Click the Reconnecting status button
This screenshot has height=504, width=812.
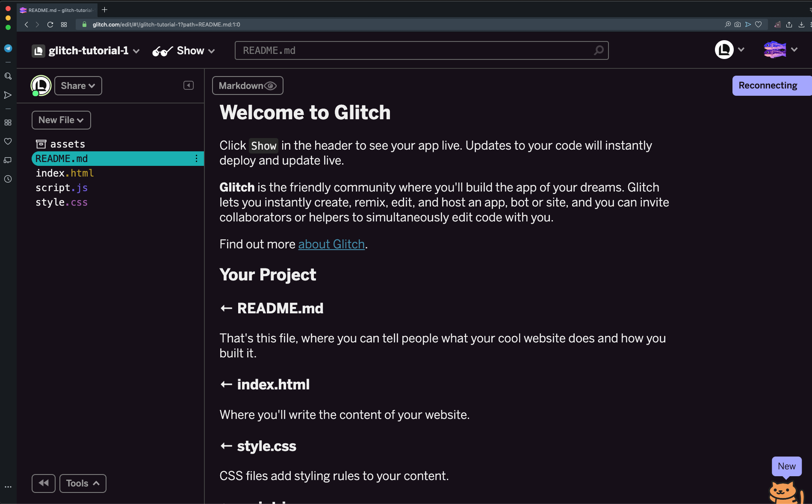click(x=772, y=85)
